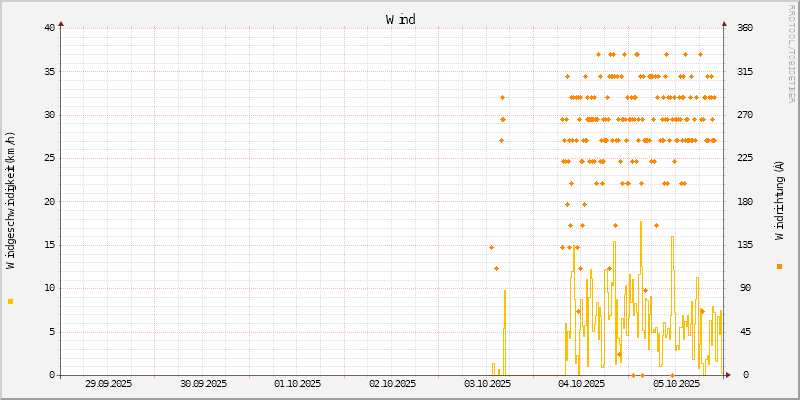This screenshot has width=800, height=400.
Task: Select the chart title "Wind"
Action: click(400, 19)
